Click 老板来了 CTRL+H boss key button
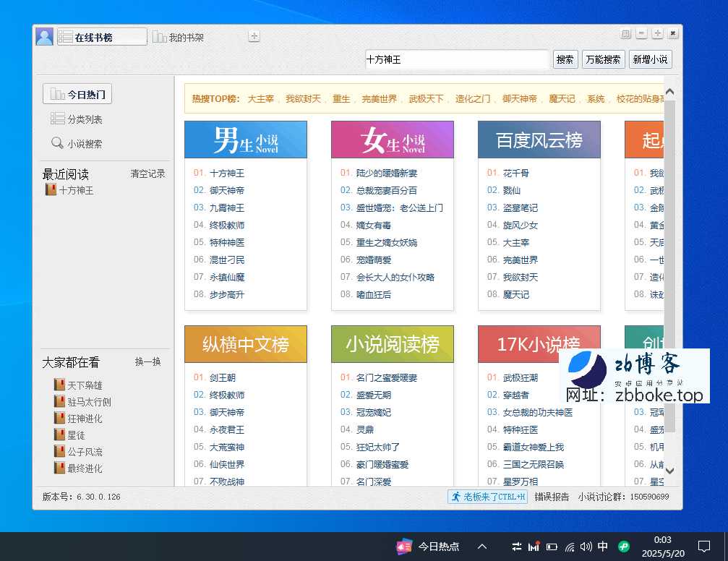728x561 pixels. click(488, 497)
